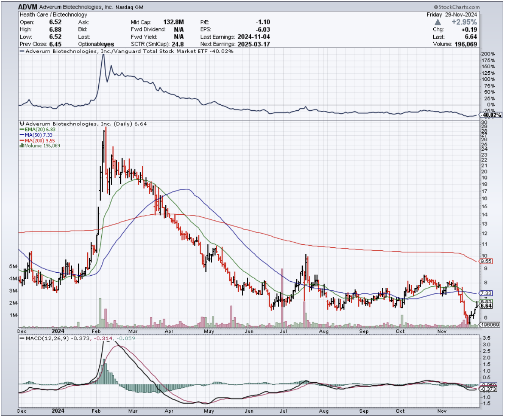Click the Health Care / Biotechnology sector label
This screenshot has width=505, height=420.
click(53, 15)
